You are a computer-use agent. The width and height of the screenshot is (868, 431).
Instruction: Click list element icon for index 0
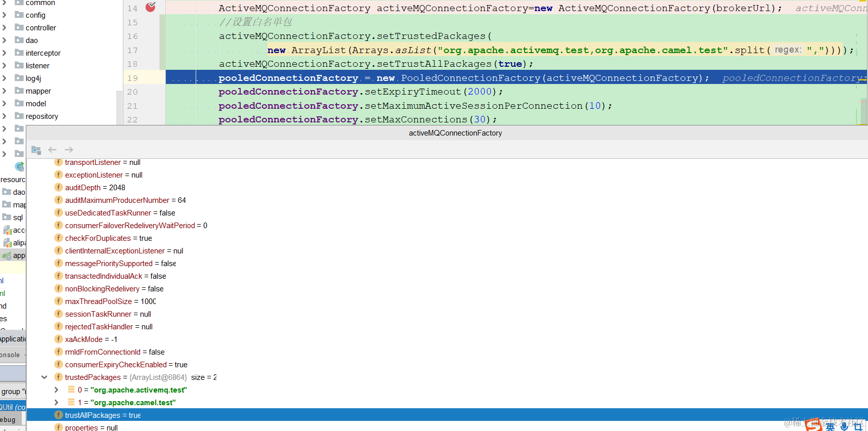71,390
